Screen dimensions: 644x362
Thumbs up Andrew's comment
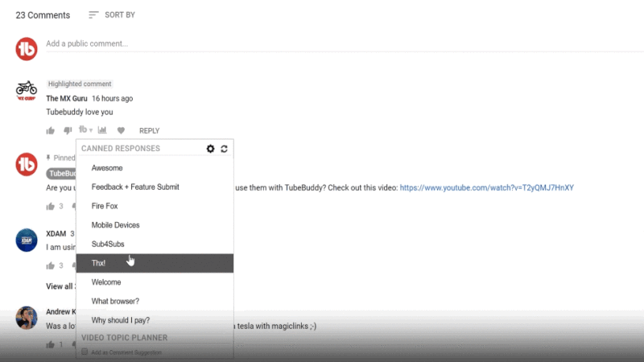50,344
